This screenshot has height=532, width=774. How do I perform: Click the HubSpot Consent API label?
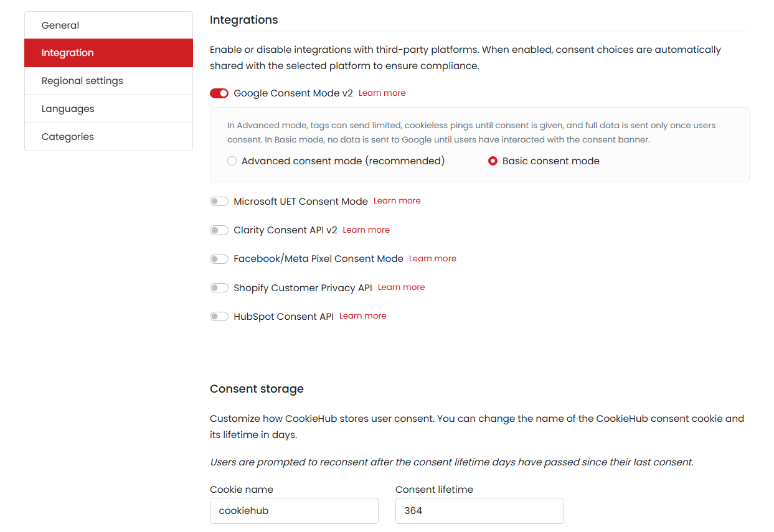click(x=283, y=317)
